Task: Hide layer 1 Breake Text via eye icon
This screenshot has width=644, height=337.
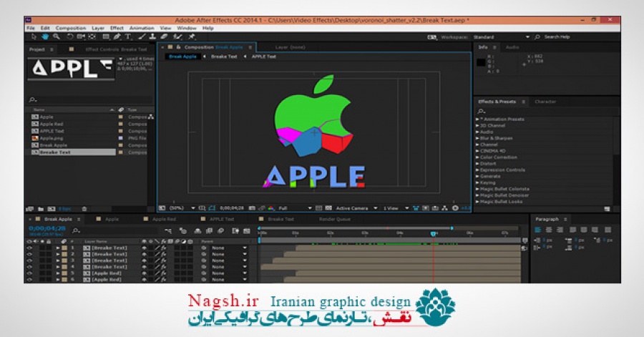Action: (29, 248)
